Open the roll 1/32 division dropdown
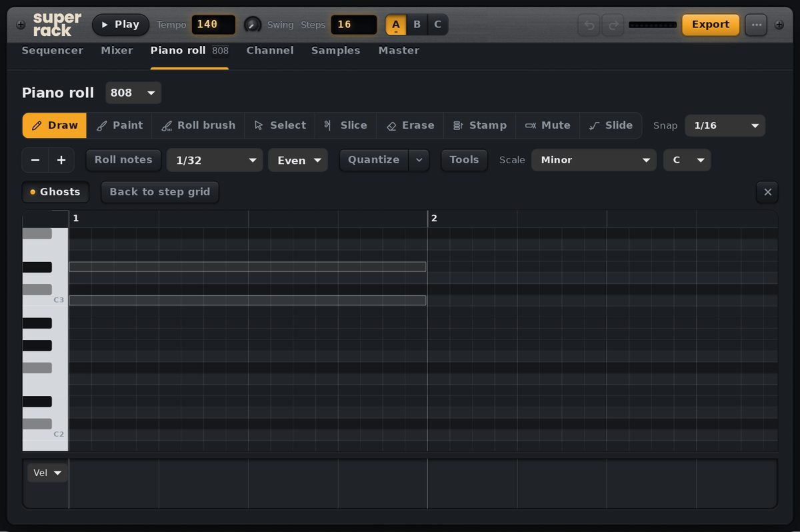The image size is (800, 532). [215, 160]
